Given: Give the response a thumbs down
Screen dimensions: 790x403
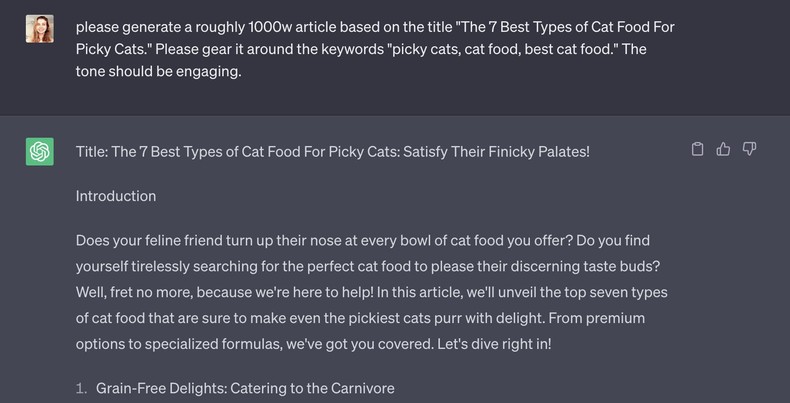Looking at the screenshot, I should pos(749,150).
